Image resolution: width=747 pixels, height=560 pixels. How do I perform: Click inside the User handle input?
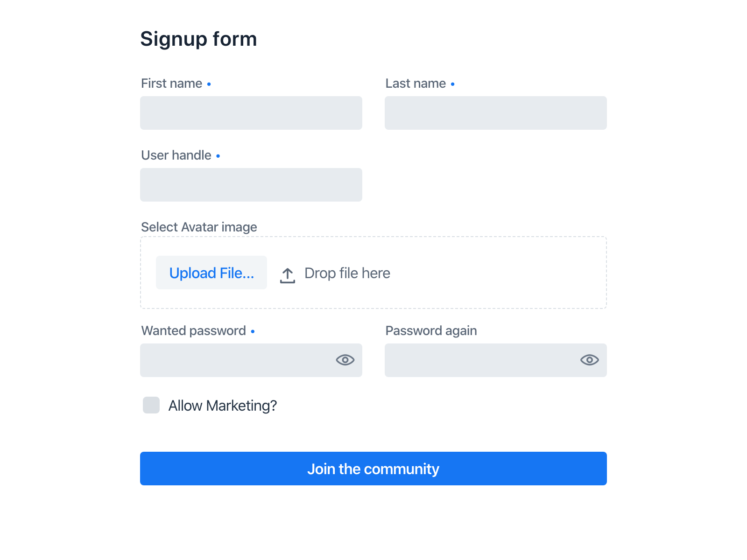coord(251,184)
